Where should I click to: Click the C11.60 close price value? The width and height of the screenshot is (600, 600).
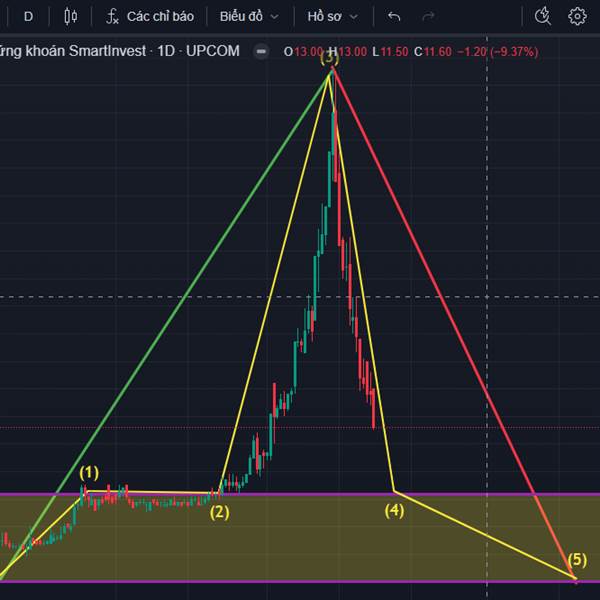(x=433, y=52)
